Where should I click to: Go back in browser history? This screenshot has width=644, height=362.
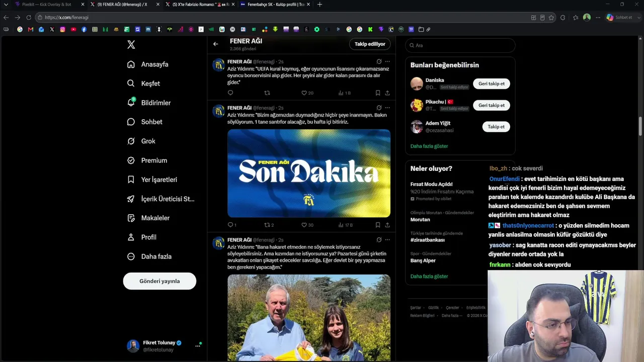(x=6, y=18)
